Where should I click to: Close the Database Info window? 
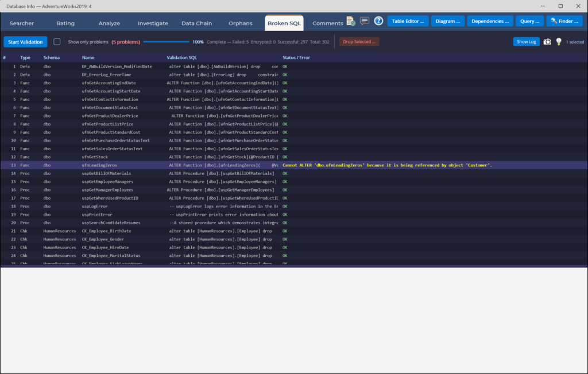point(578,6)
